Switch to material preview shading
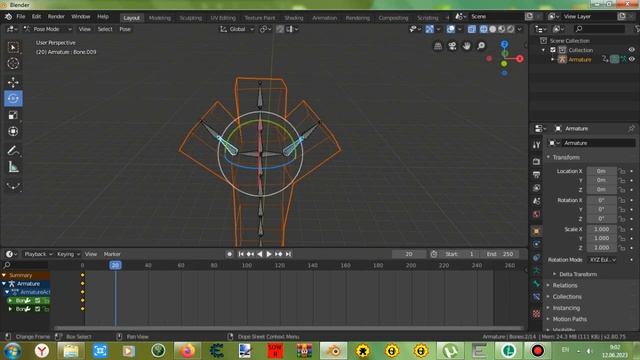Image resolution: width=640 pixels, height=360 pixels. click(502, 29)
